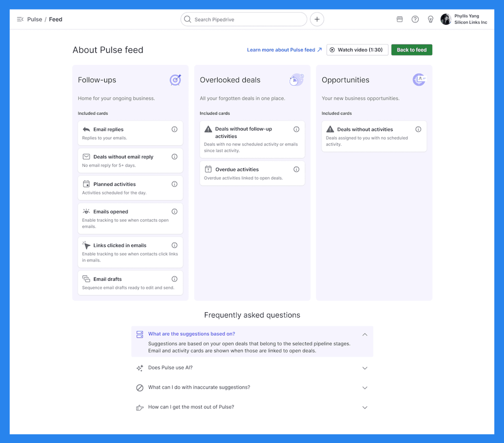
Task: Click the envelope icon on Deals without email reply
Action: (x=86, y=157)
